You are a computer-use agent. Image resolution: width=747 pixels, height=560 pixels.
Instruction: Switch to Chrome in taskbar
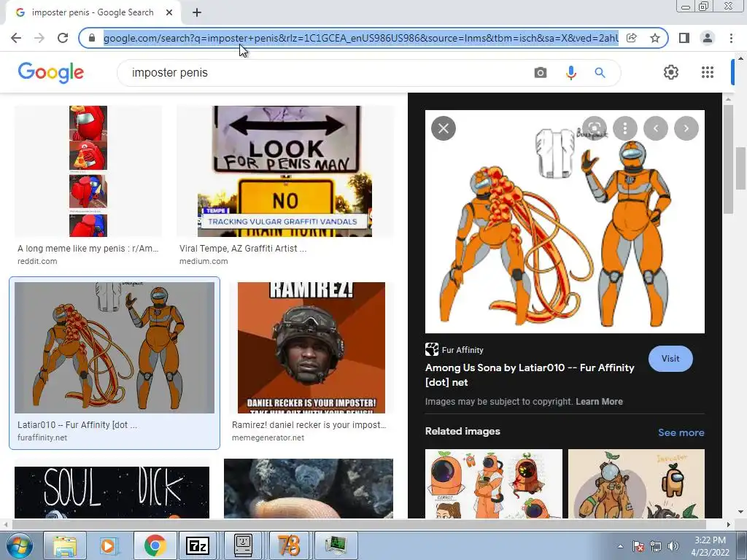(x=155, y=545)
